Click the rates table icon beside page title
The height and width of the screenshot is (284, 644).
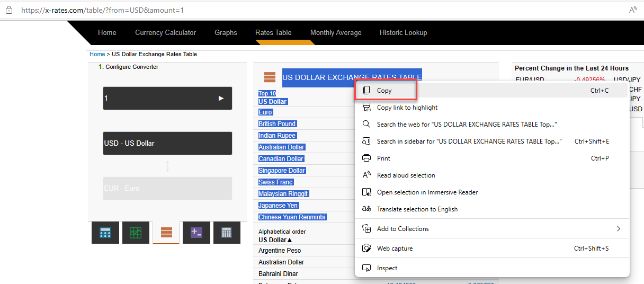(x=270, y=77)
